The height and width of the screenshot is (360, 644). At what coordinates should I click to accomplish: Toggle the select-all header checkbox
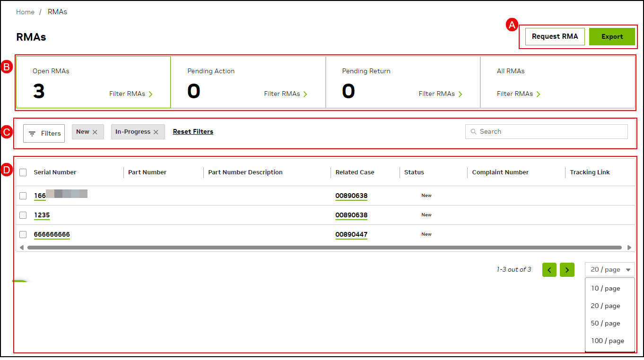coord(23,172)
